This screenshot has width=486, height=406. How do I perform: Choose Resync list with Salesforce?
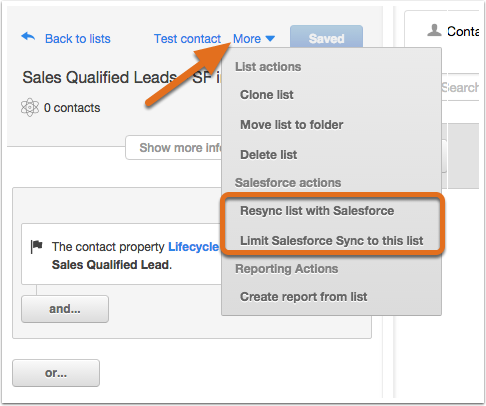click(317, 211)
